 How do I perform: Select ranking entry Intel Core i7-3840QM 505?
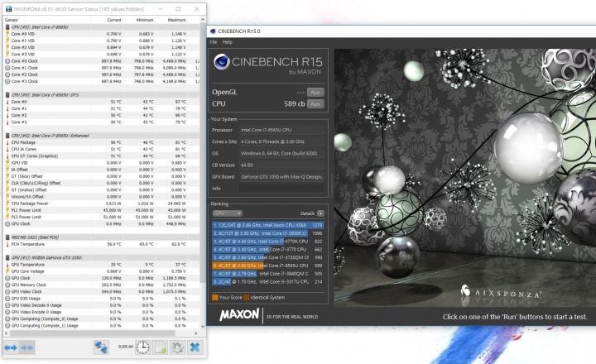[x=268, y=274]
